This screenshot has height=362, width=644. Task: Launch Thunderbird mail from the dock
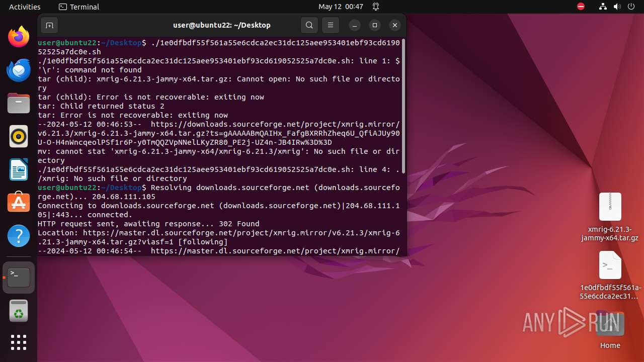(x=19, y=70)
